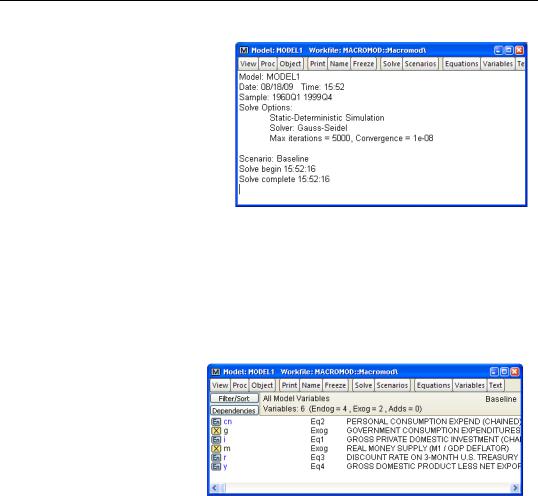Image resolution: width=538 pixels, height=496 pixels.
Task: Switch to Equations view in upper window
Action: pos(461,64)
